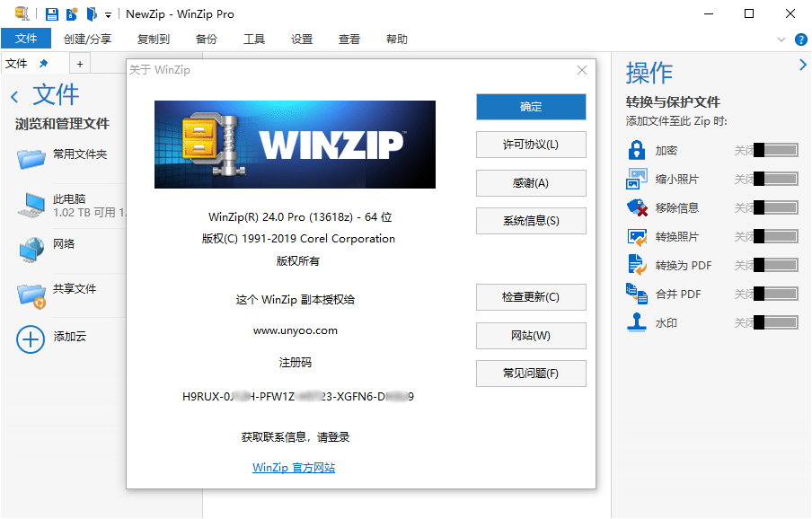Image resolution: width=812 pixels, height=519 pixels.
Task: Select the 备份 ribbon tab
Action: 206,40
